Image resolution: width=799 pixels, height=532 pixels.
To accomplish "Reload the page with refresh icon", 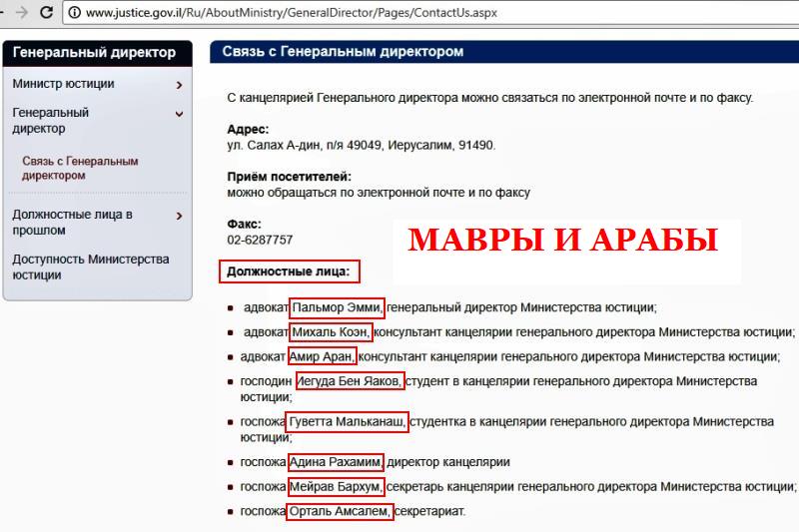I will tap(46, 12).
